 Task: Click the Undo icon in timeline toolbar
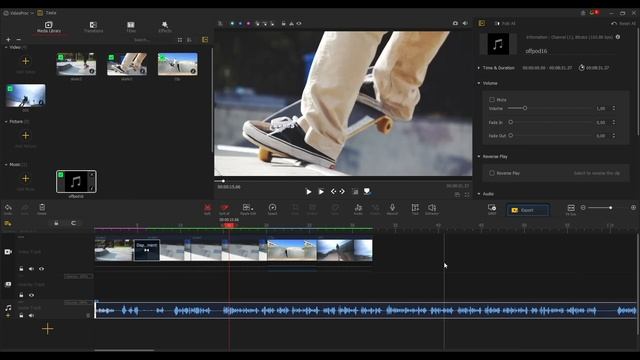(8, 209)
